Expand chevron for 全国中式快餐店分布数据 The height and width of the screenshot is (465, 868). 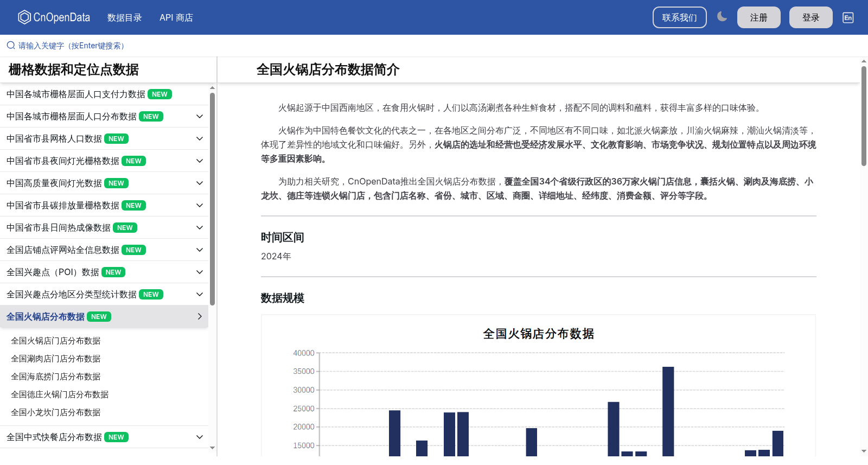[200, 437]
